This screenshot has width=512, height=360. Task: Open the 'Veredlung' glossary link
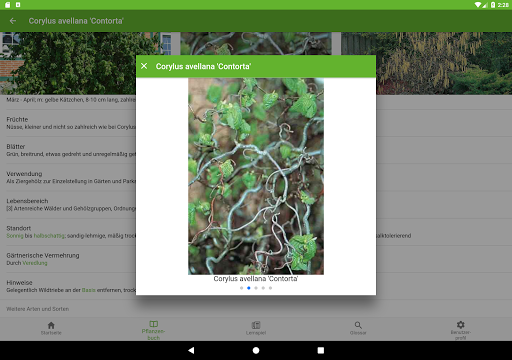click(35, 263)
